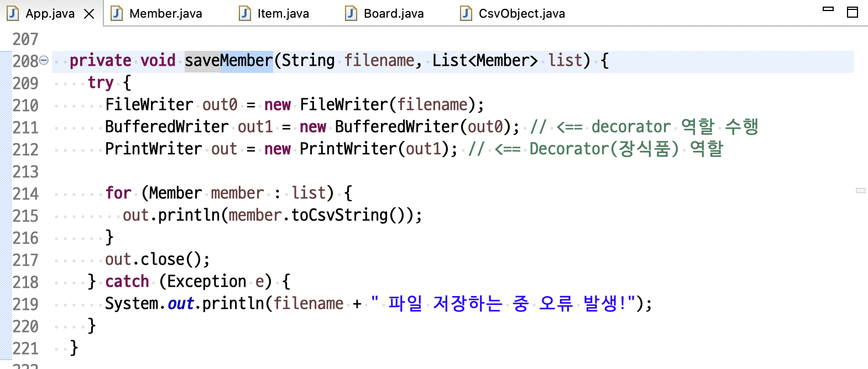Click the 'FileWriter out0' declaration
868x369 pixels.
click(x=171, y=104)
